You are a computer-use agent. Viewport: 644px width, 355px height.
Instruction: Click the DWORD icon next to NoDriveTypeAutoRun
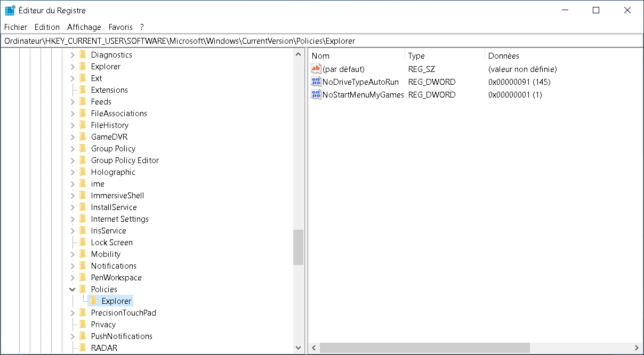coord(316,82)
